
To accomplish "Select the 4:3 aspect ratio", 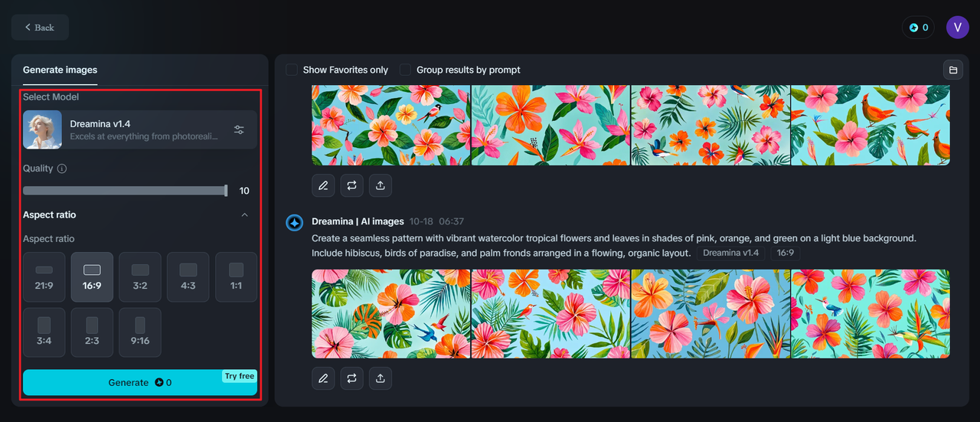I will pos(188,276).
